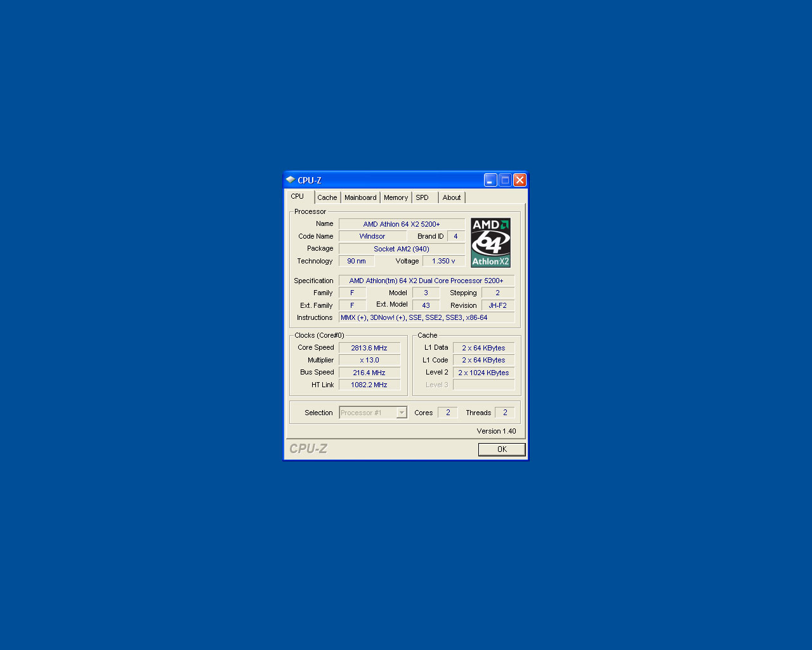Image resolution: width=812 pixels, height=650 pixels.
Task: Click the Level 2 value 2 x 1024 KBytes
Action: pyautogui.click(x=483, y=373)
